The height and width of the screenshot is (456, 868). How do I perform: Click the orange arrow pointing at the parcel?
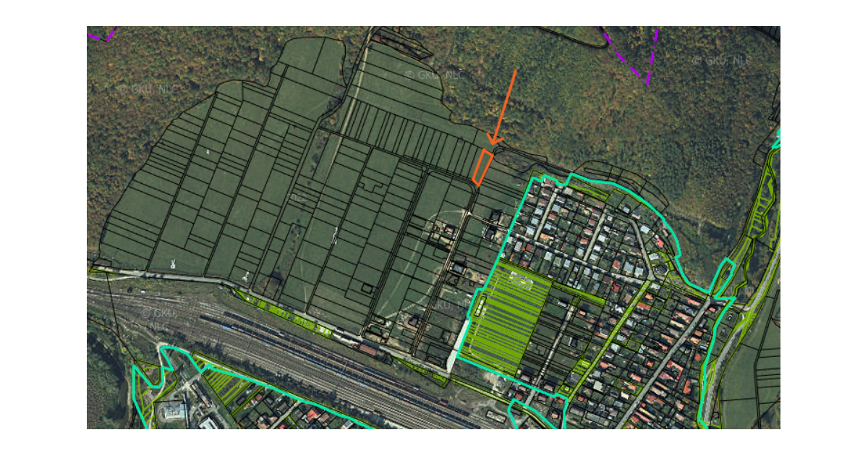[x=506, y=104]
